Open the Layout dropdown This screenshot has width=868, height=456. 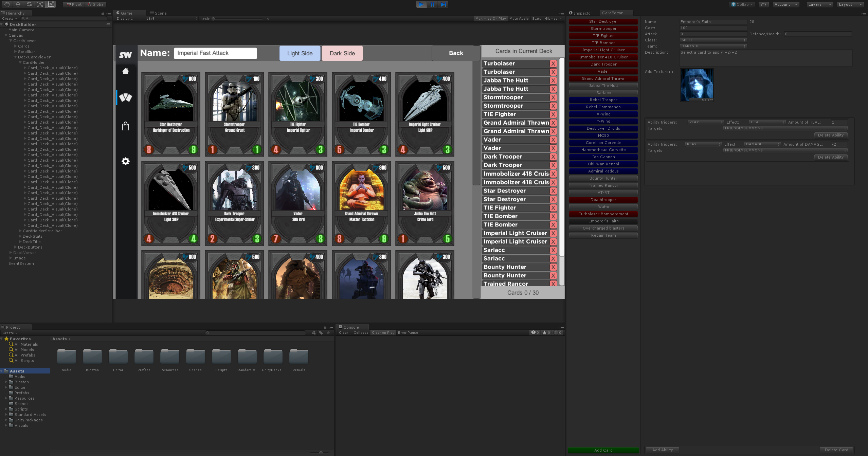[850, 4]
